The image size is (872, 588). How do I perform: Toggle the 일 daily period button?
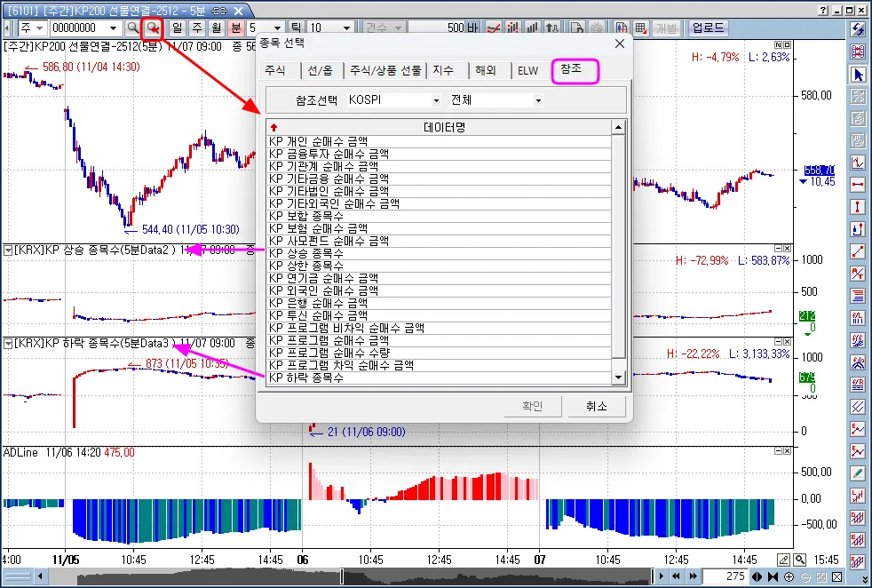coord(178,28)
